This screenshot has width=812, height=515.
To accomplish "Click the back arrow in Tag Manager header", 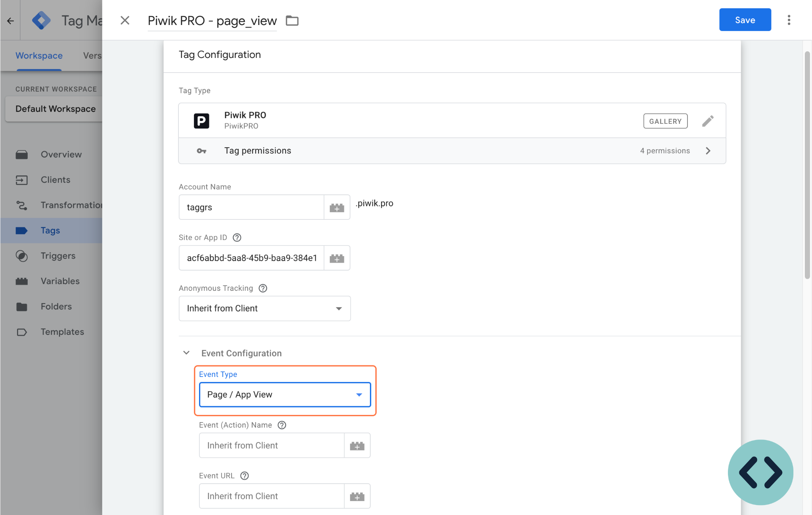I will tap(10, 21).
